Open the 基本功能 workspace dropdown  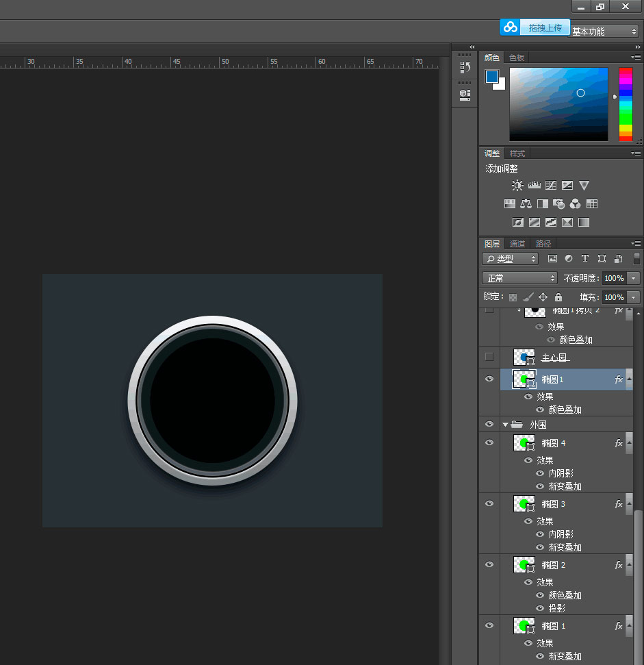(x=604, y=32)
